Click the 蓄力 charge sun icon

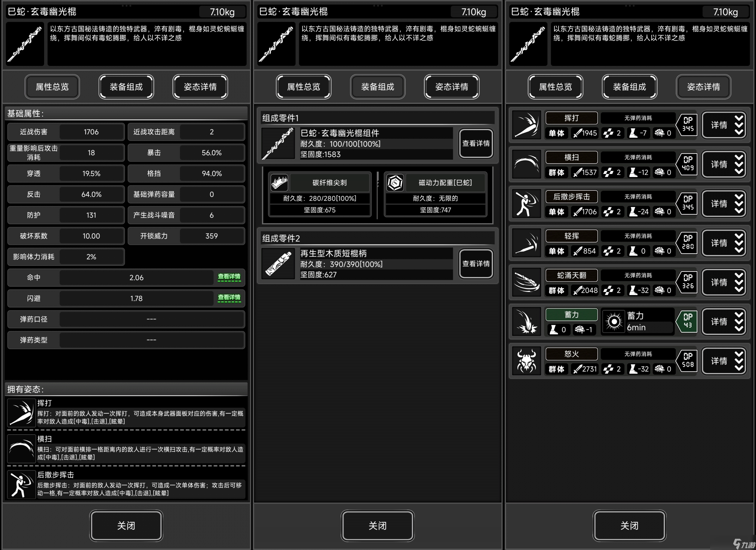tap(614, 322)
